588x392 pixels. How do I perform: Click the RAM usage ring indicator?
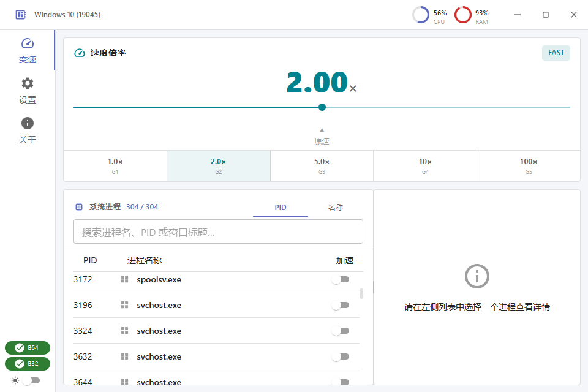click(x=463, y=15)
